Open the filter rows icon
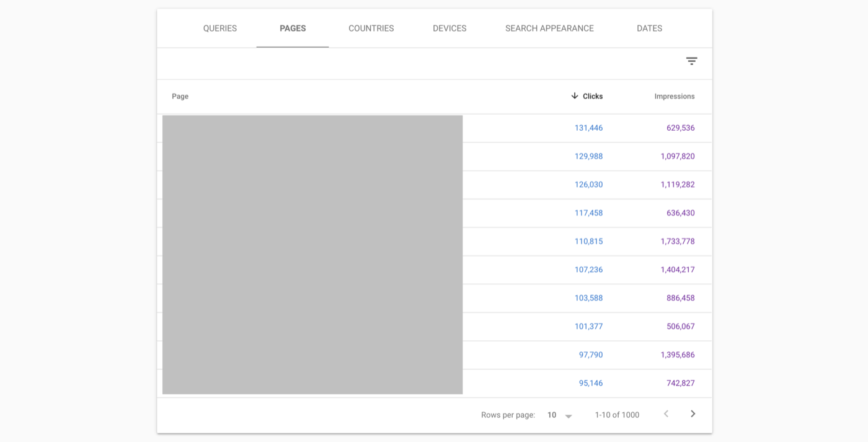 coord(691,61)
